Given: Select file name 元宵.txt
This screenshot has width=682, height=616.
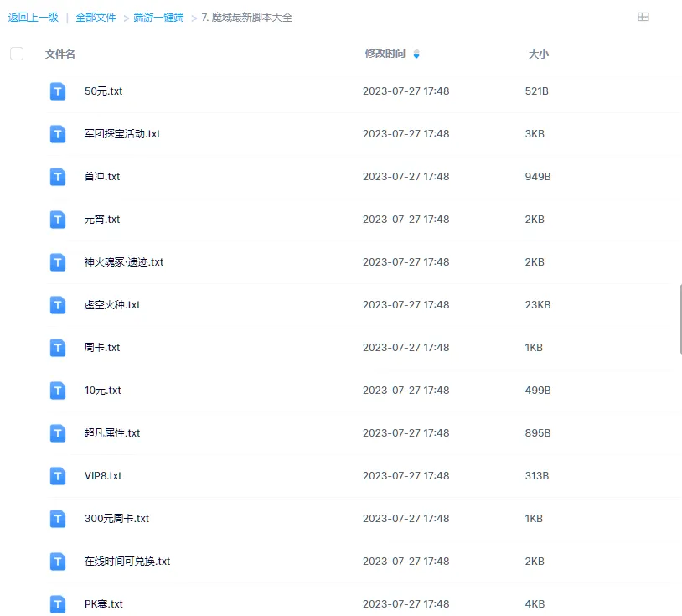Looking at the screenshot, I should coord(102,220).
